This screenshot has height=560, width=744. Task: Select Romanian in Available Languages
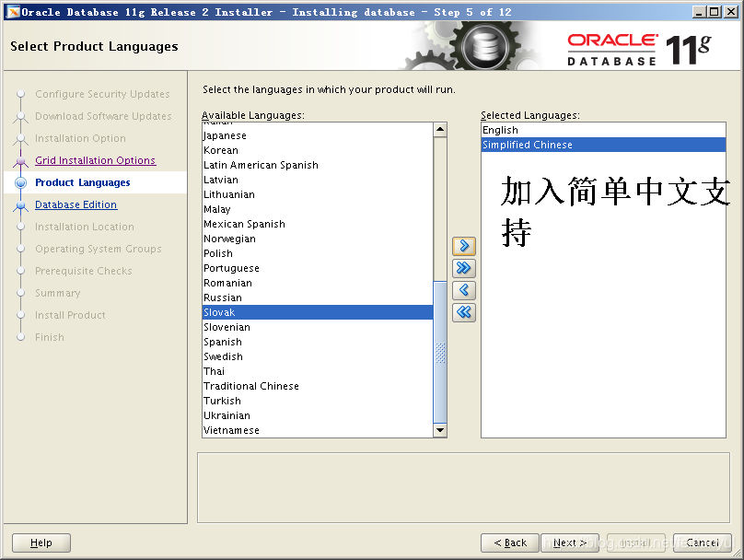click(318, 283)
